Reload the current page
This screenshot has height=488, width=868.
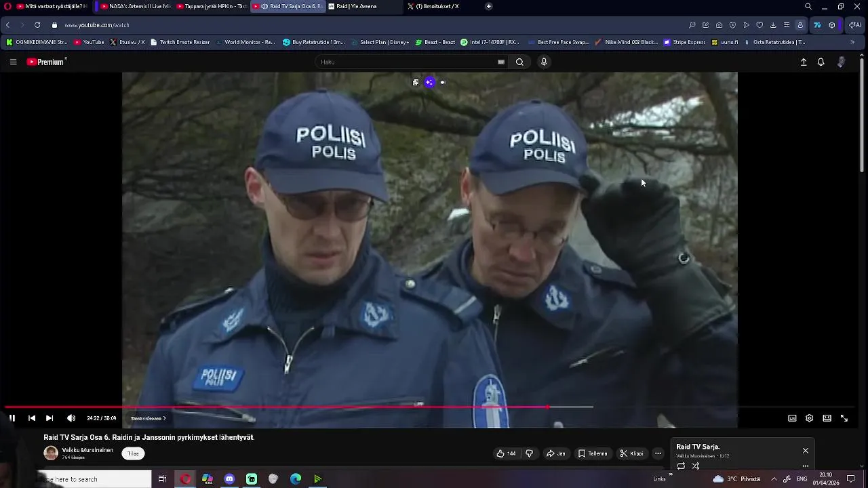click(x=37, y=25)
